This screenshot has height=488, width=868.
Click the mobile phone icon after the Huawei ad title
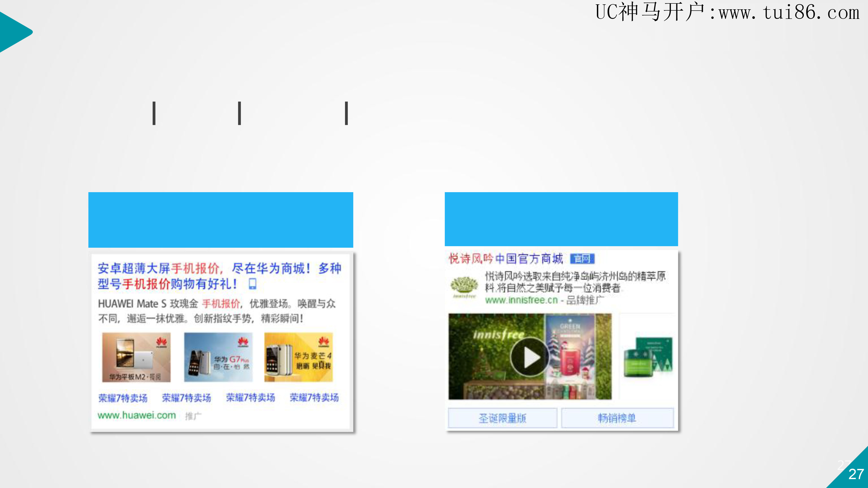tap(252, 284)
